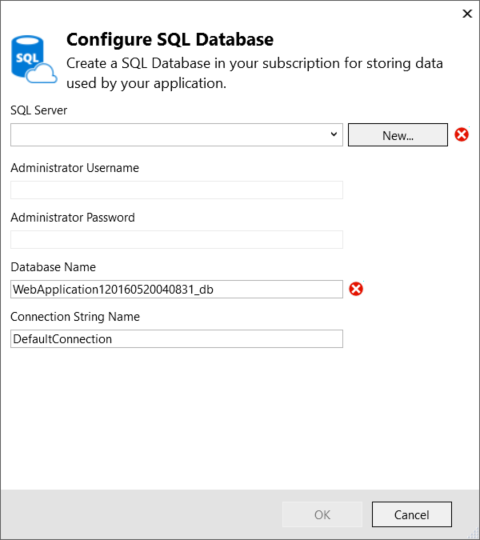Viewport: 480px width, 540px height.
Task: Click the SQL Database cloud icon
Action: click(x=34, y=59)
